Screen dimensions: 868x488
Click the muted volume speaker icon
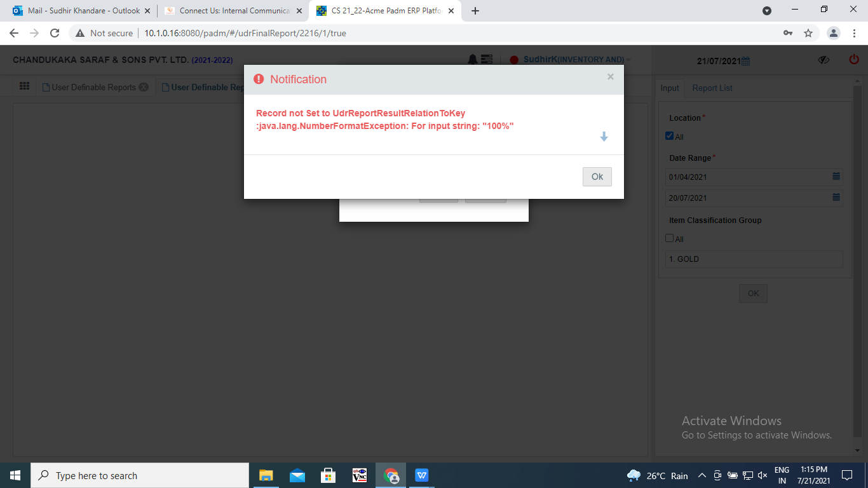coord(763,475)
